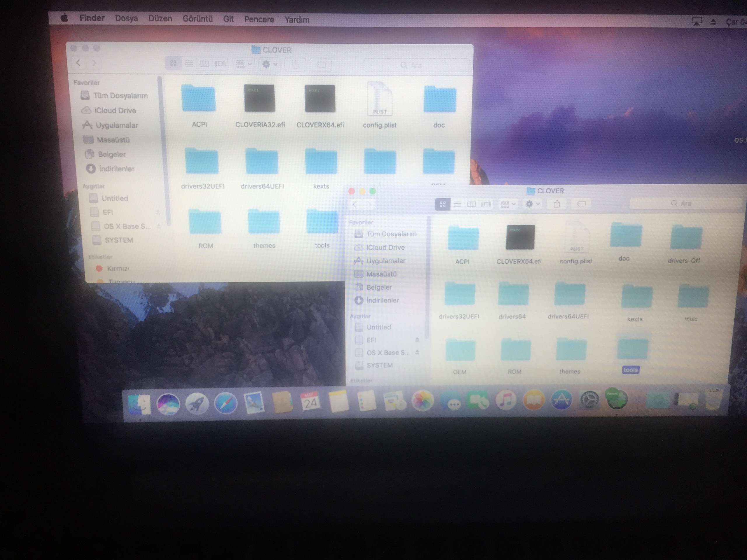Select İndirilenler in front sidebar
This screenshot has width=747, height=560.
click(x=382, y=300)
